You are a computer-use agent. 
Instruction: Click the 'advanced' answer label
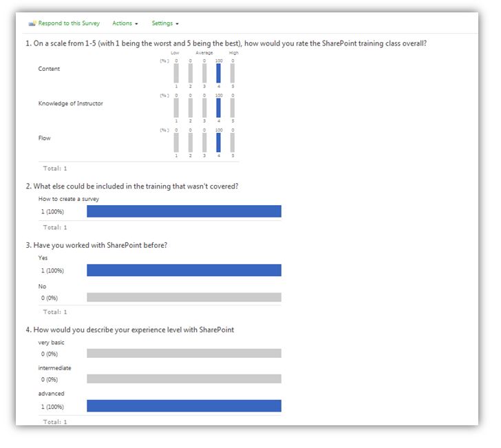point(51,394)
